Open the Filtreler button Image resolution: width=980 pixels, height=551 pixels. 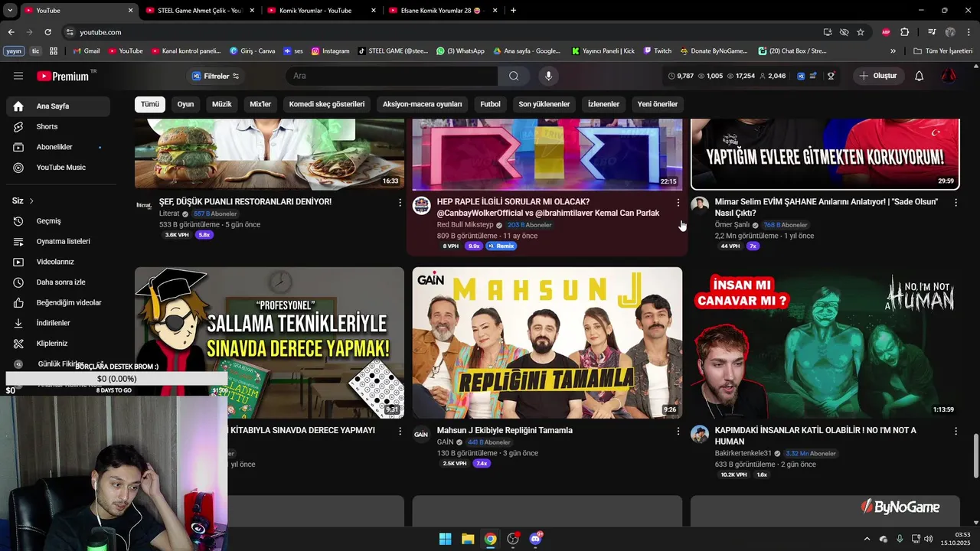pos(215,76)
